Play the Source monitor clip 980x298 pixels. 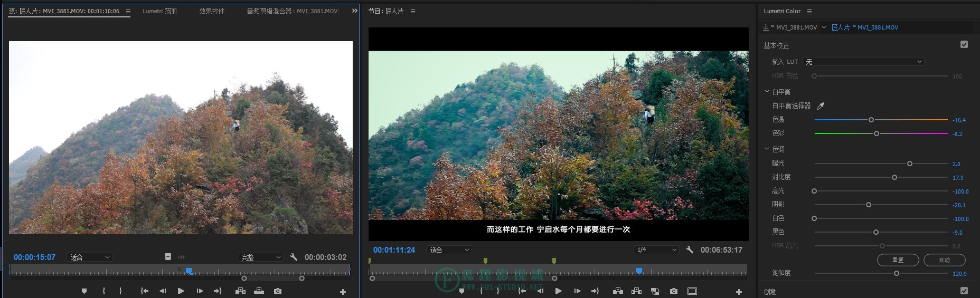(x=181, y=291)
